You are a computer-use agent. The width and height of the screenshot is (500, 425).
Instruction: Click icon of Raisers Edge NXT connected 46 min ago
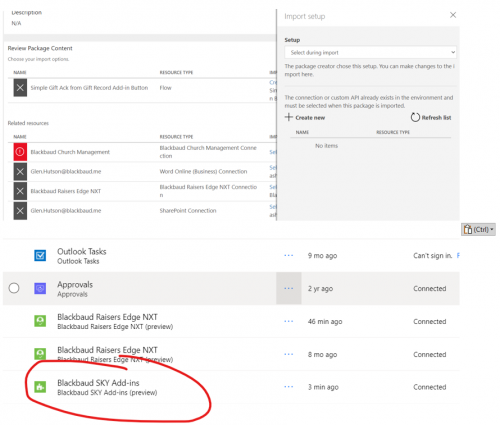[40, 321]
